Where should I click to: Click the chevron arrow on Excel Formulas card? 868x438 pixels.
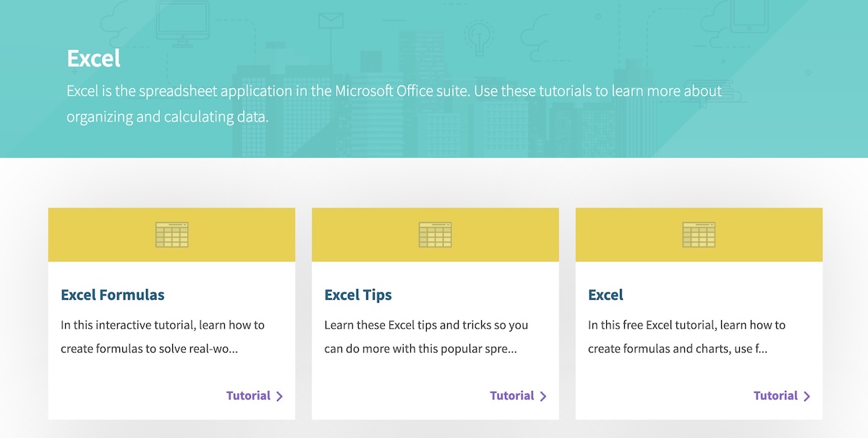[x=279, y=396]
